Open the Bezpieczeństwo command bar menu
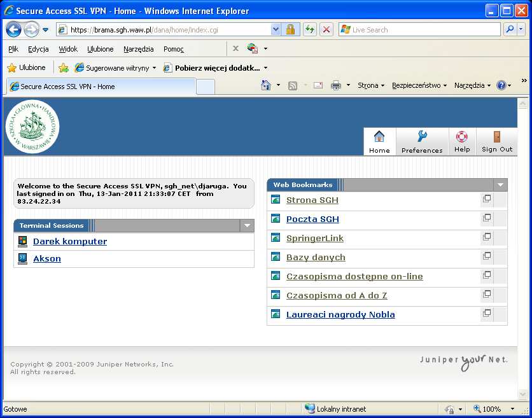 pyautogui.click(x=419, y=85)
